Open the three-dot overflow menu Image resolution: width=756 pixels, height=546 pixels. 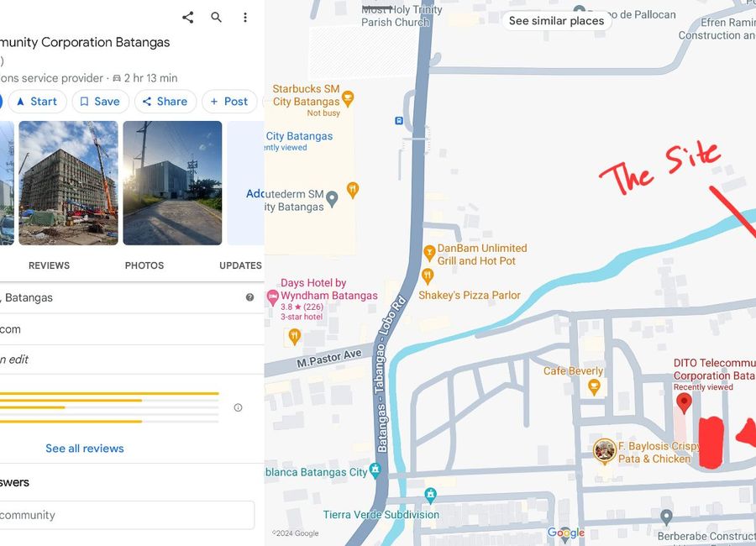245,18
